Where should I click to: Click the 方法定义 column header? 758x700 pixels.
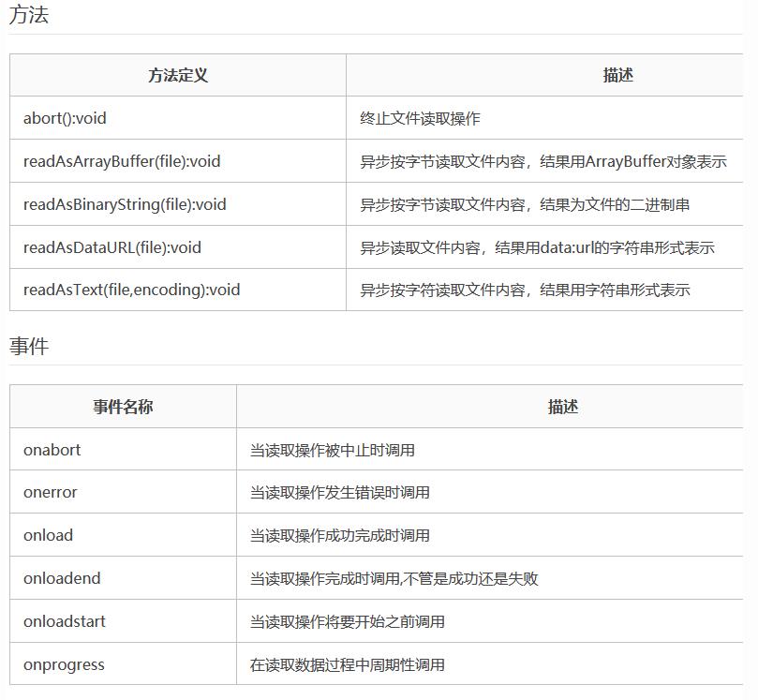(x=178, y=76)
